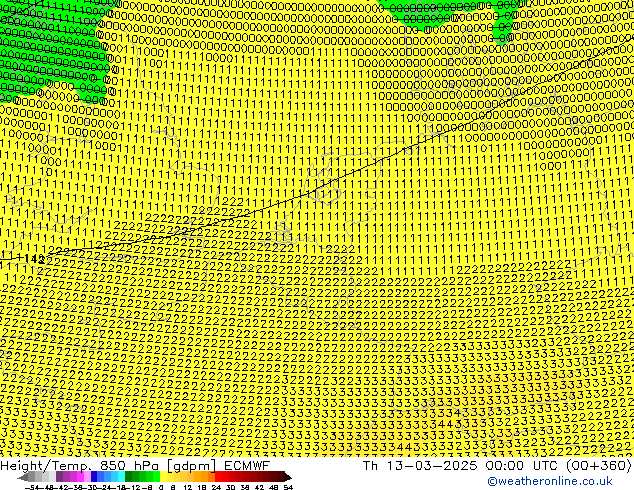Click the dark maroon arrow ending the color scale
Image resolution: width=634 pixels, height=490 pixels.
pyautogui.click(x=288, y=476)
